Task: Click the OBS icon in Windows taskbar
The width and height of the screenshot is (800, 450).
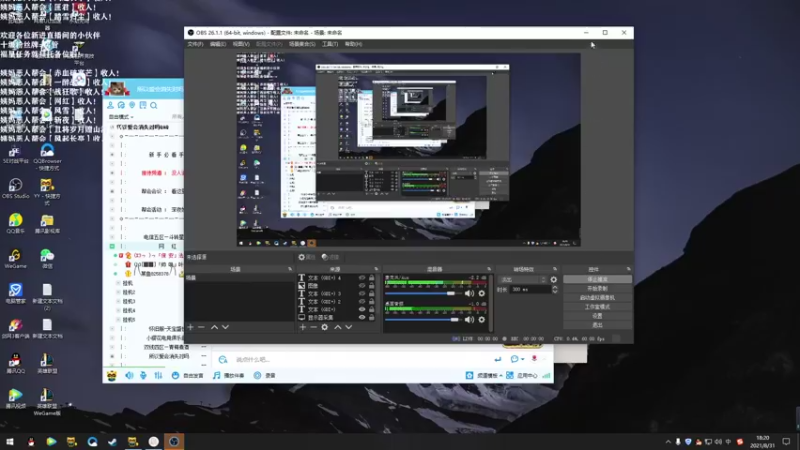Action: 174,441
